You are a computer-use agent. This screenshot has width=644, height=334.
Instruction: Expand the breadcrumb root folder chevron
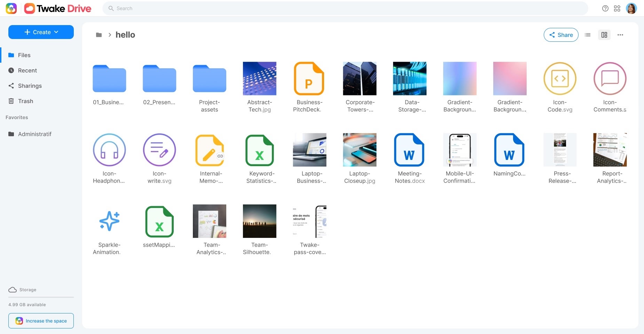coord(110,35)
